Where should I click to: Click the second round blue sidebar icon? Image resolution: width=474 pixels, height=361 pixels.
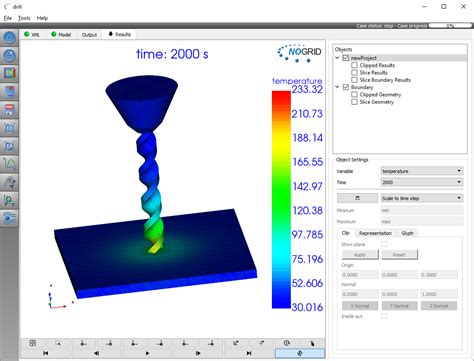click(x=9, y=55)
